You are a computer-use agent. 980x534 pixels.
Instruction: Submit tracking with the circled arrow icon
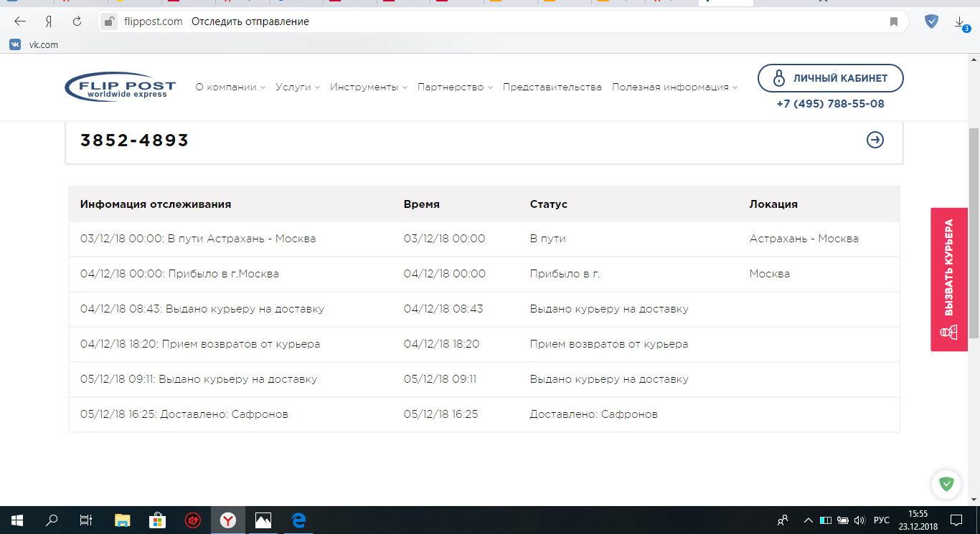pos(875,140)
